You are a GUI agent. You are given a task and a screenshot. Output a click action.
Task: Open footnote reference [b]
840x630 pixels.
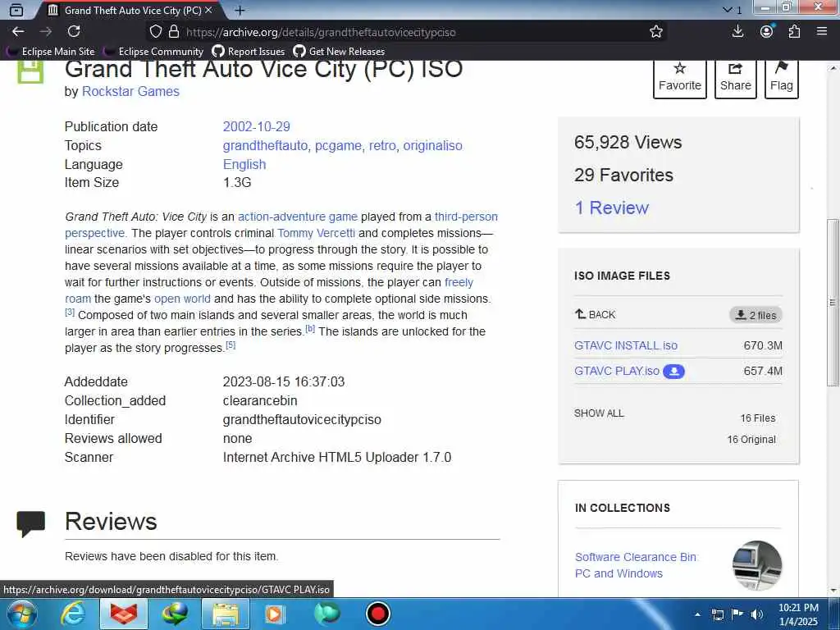point(310,328)
